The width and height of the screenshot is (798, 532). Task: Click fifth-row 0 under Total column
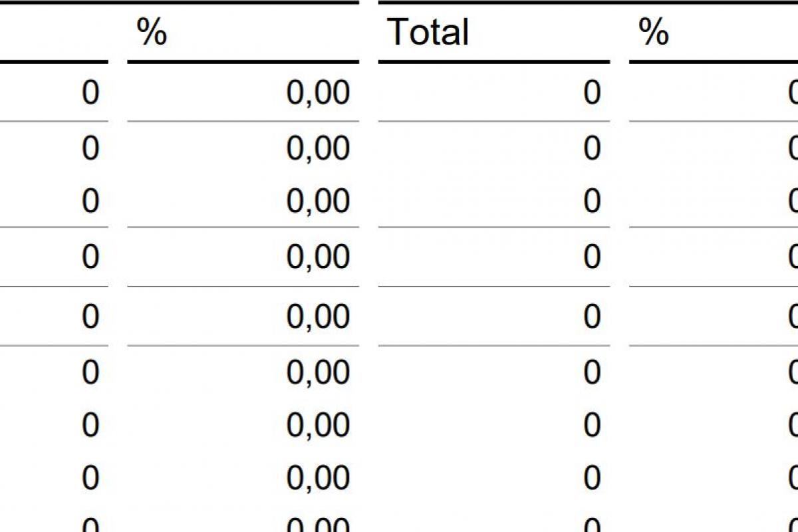point(592,316)
